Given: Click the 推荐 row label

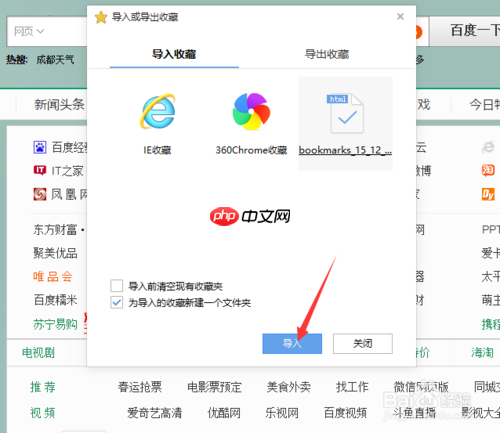Looking at the screenshot, I should [x=43, y=387].
